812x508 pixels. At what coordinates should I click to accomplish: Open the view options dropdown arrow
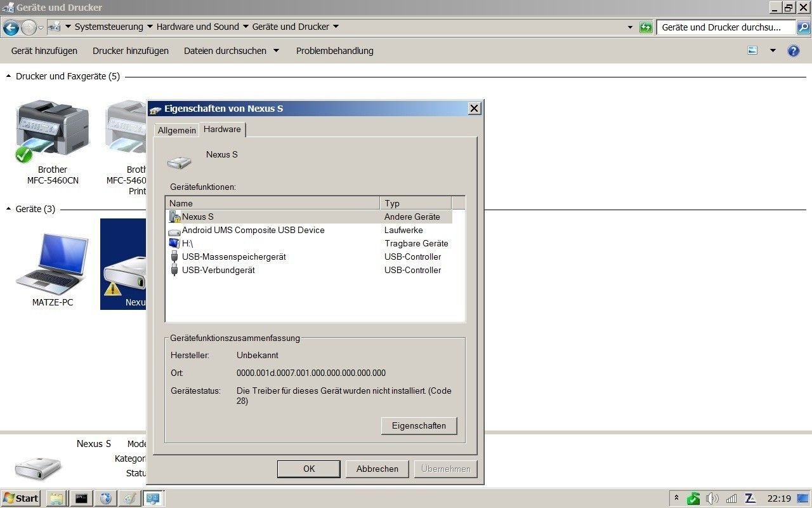coord(773,51)
